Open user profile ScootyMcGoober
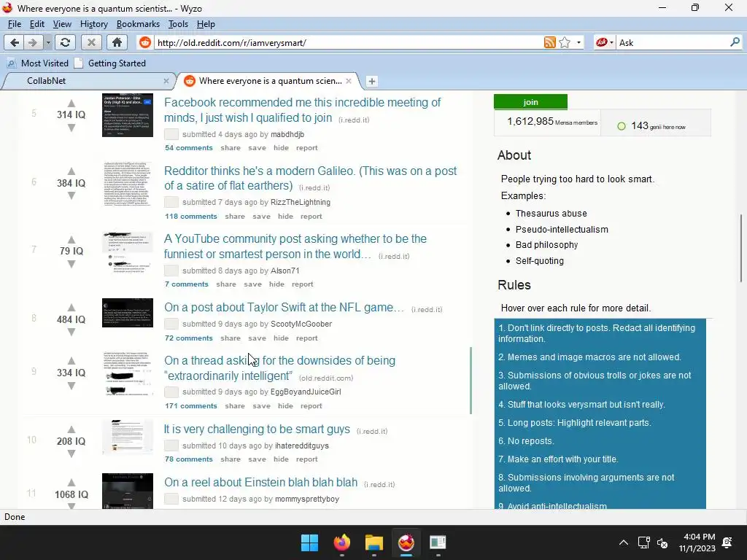Image resolution: width=747 pixels, height=560 pixels. (x=301, y=324)
